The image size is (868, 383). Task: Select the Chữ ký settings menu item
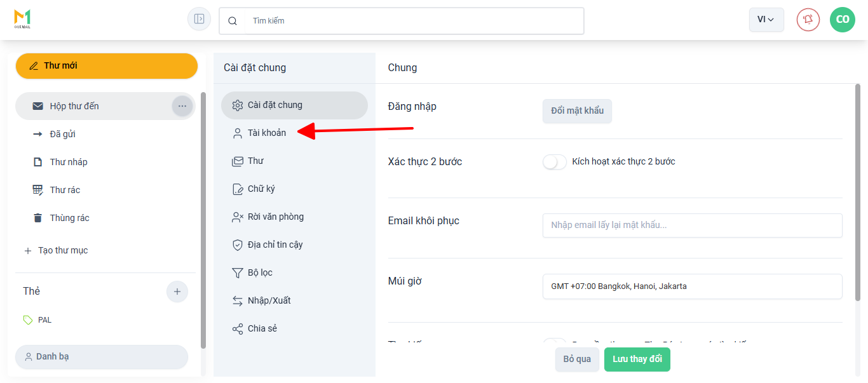261,189
